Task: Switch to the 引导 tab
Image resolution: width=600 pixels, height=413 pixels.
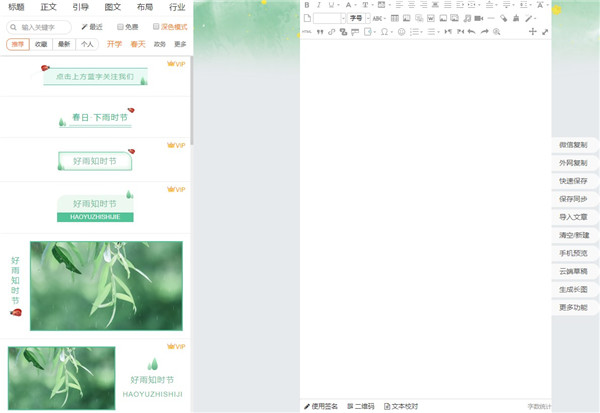Action: [x=80, y=7]
